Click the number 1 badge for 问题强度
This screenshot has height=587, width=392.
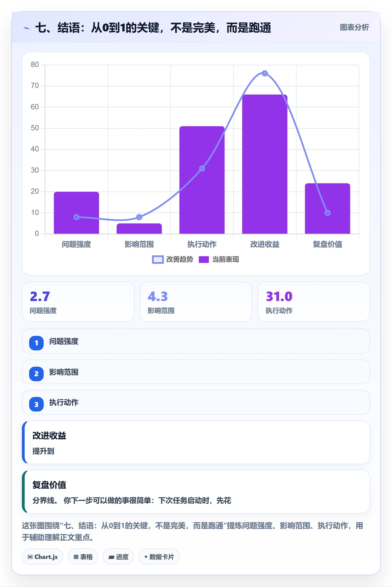click(36, 343)
